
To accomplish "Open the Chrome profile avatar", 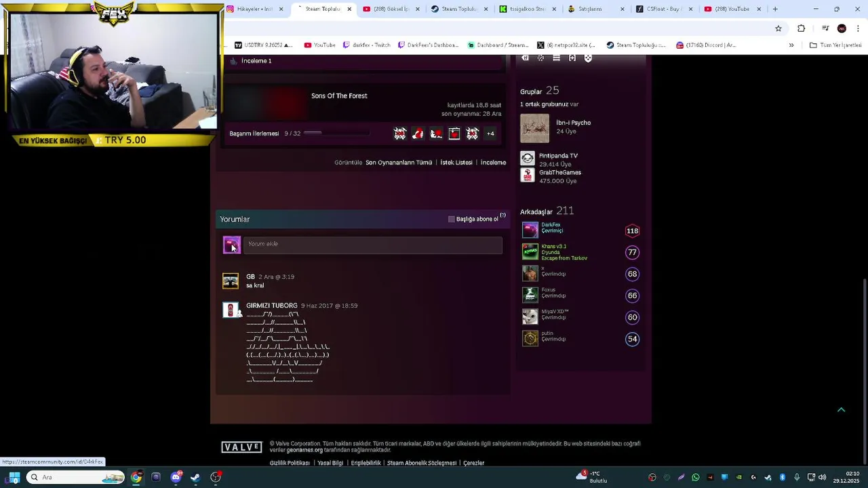I will pos(842,28).
